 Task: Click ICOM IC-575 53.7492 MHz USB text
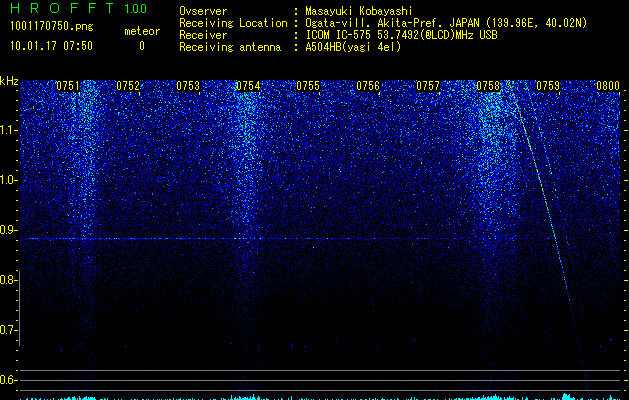(x=401, y=35)
